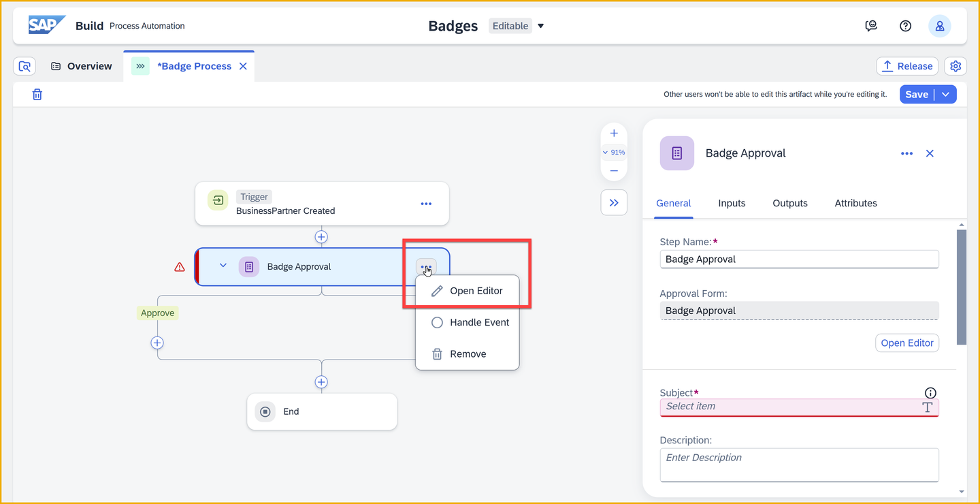Open the feedback chat icon in header
Viewport: 980px width, 504px height.
pyautogui.click(x=871, y=26)
